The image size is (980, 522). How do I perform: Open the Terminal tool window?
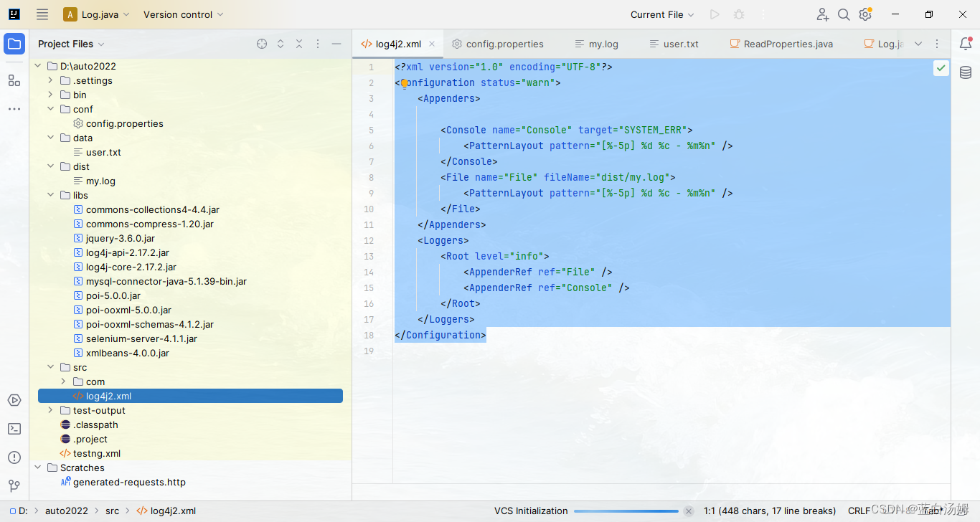(14, 429)
